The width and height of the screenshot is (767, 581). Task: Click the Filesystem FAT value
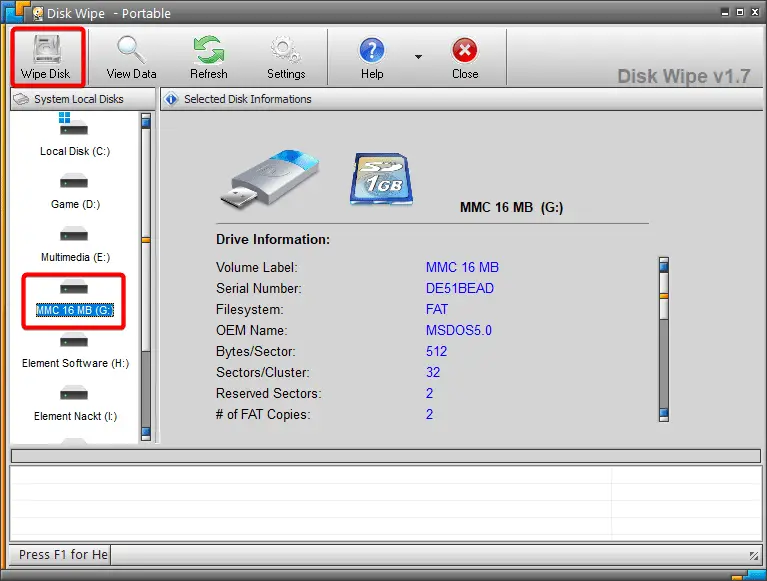437,310
